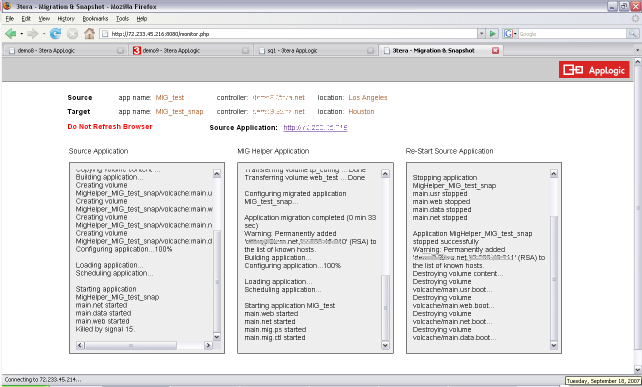Click the Houston location text
Image resolution: width=642 pixels, height=387 pixels.
[361, 111]
